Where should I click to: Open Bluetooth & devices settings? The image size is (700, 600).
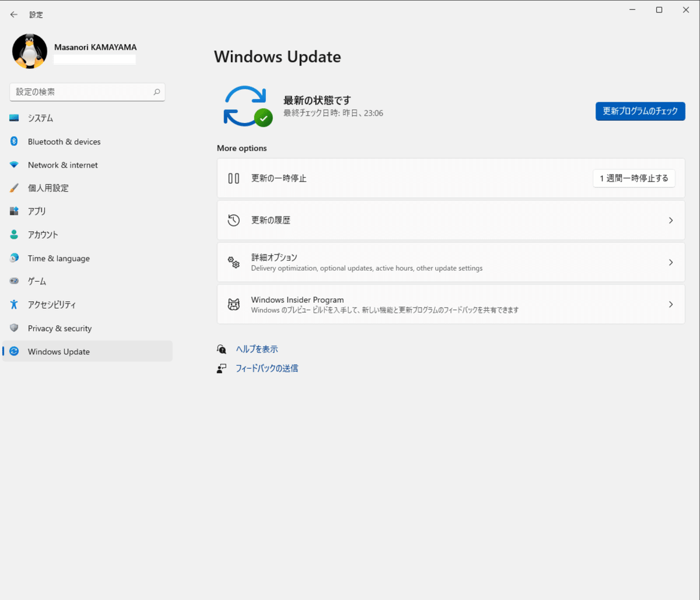click(87, 141)
